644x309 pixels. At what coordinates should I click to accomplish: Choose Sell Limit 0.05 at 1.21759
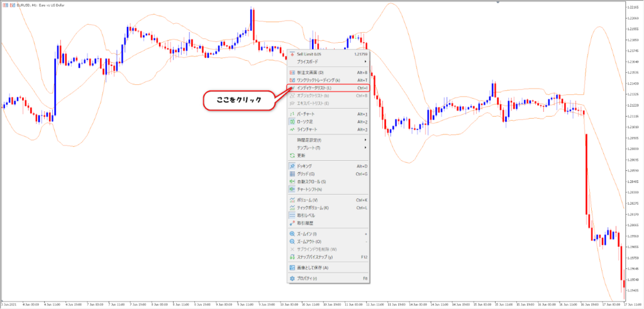(x=328, y=54)
